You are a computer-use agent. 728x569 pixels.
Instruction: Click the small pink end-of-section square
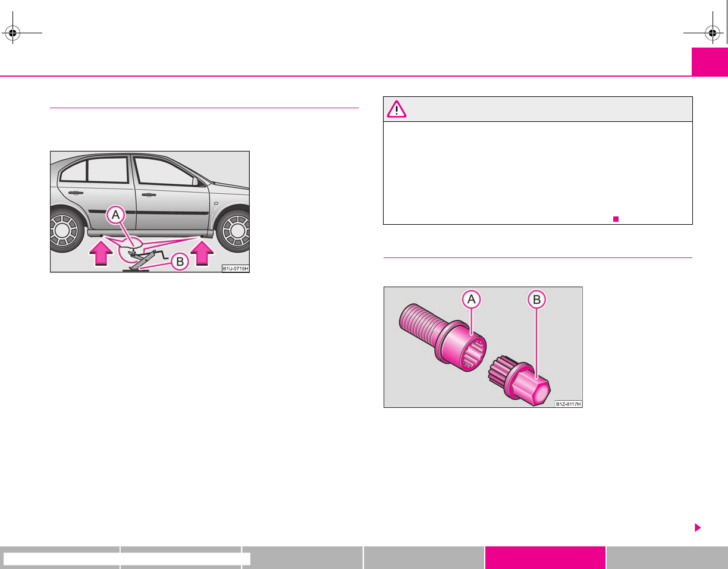(616, 219)
